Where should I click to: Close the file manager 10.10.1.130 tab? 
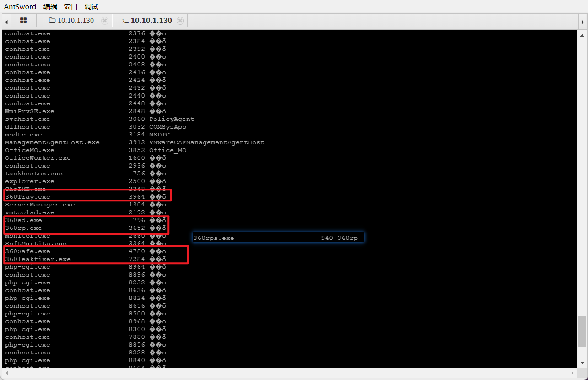coord(104,21)
